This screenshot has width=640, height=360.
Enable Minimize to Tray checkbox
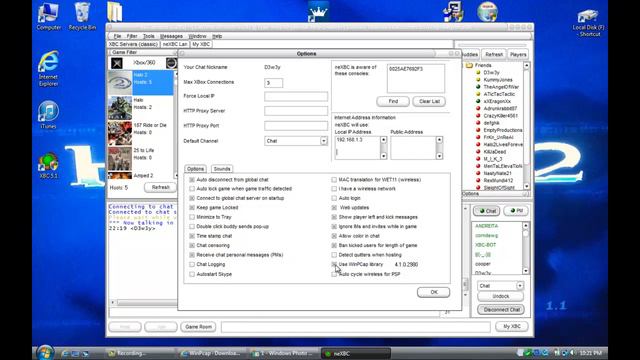[192, 217]
